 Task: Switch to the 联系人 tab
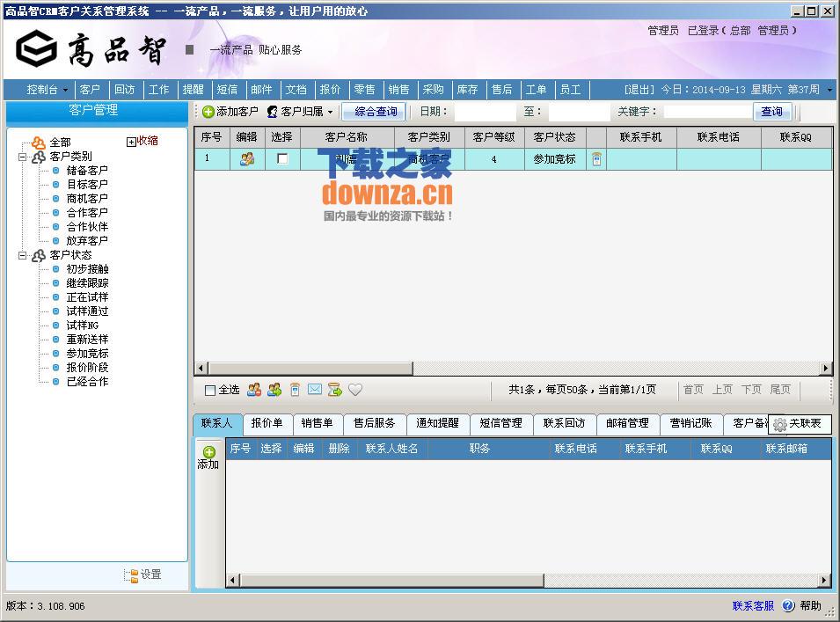click(x=217, y=423)
